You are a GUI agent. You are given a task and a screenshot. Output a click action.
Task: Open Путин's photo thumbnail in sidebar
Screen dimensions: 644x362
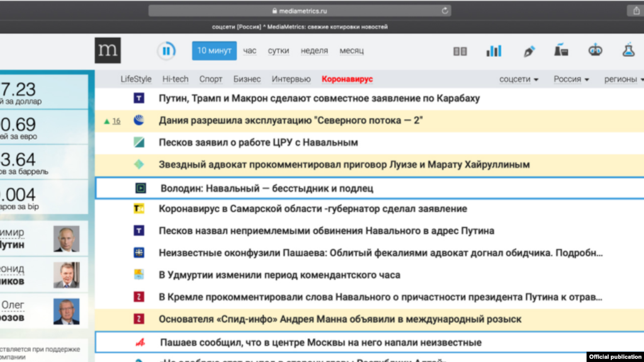click(x=66, y=239)
